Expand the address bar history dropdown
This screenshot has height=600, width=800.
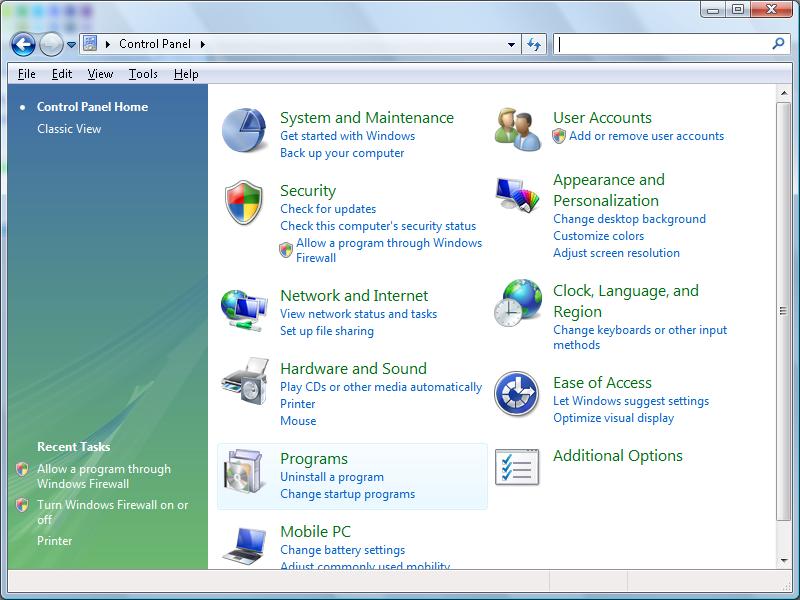coord(511,44)
